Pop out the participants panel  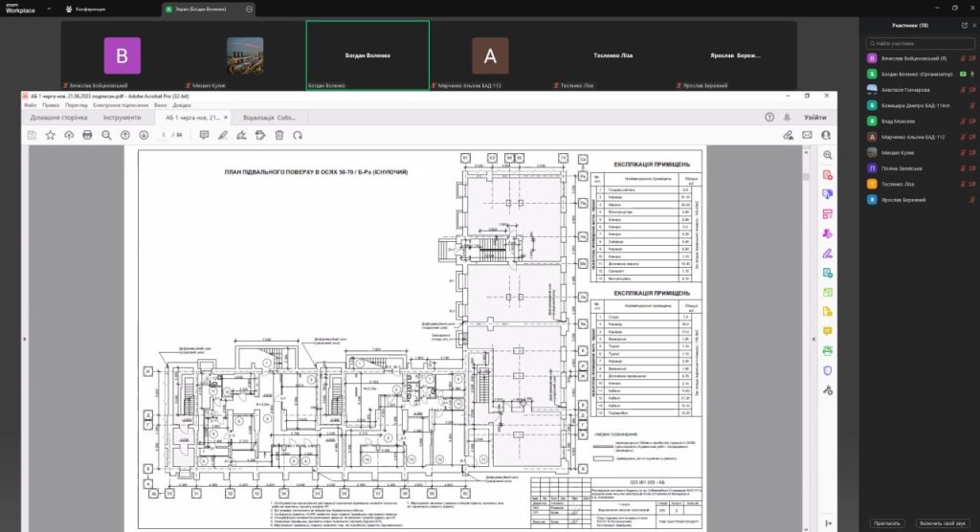(x=964, y=26)
